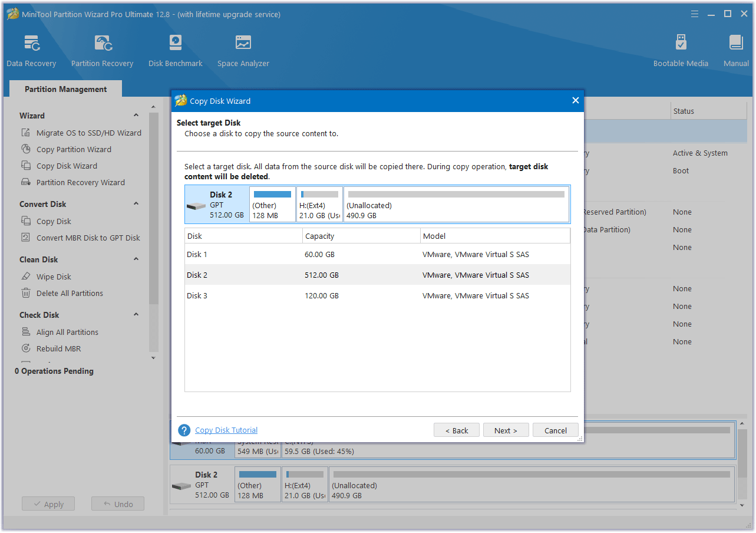Collapse the Clean Disk section
The image size is (756, 533).
click(136, 259)
